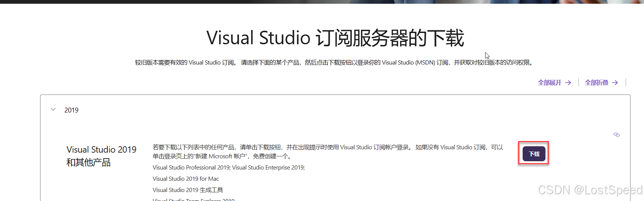Viewport: 644px width, 201px height.
Task: Click the paragraph starting with 若要下载以下列表中的任何产品
Action: coord(328,151)
